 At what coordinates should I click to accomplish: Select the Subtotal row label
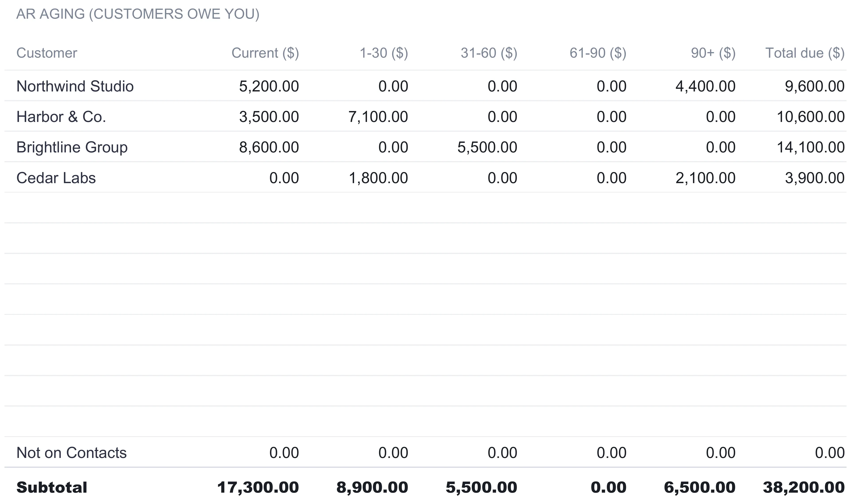(x=52, y=488)
